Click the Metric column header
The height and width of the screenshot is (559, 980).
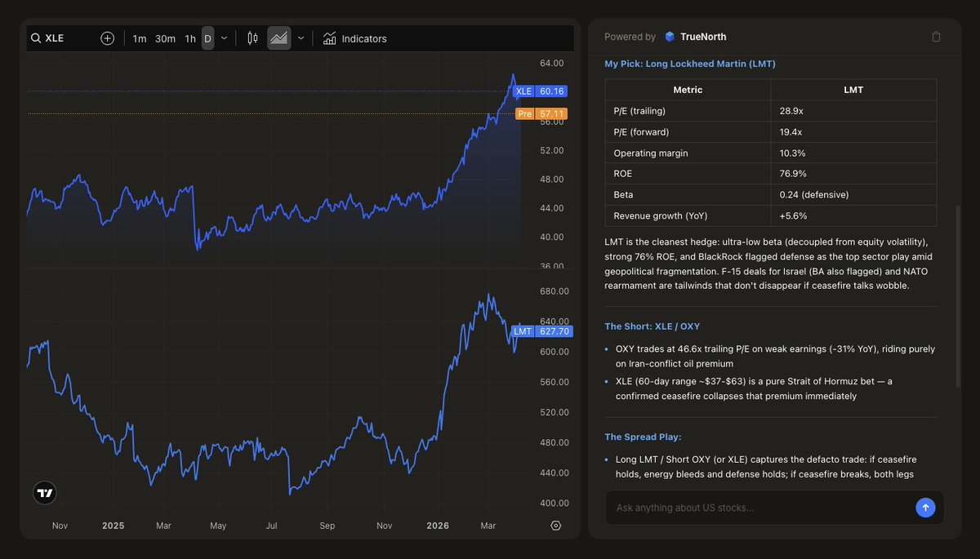click(x=688, y=90)
